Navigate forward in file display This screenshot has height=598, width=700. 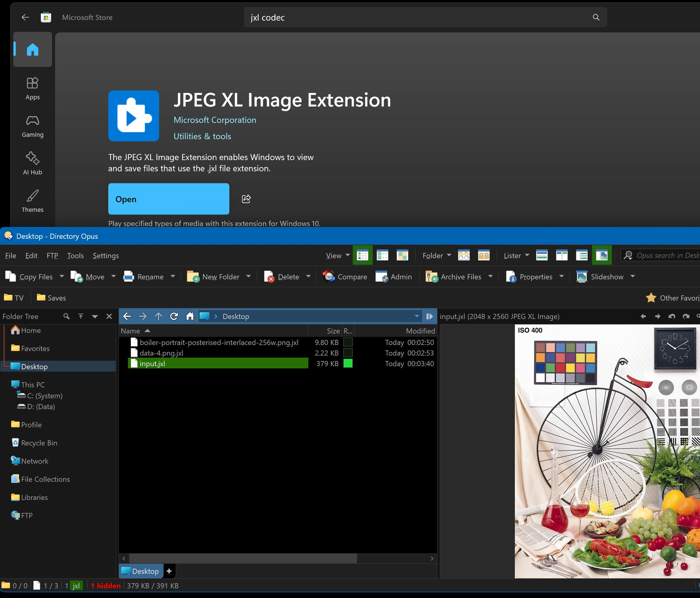click(143, 316)
